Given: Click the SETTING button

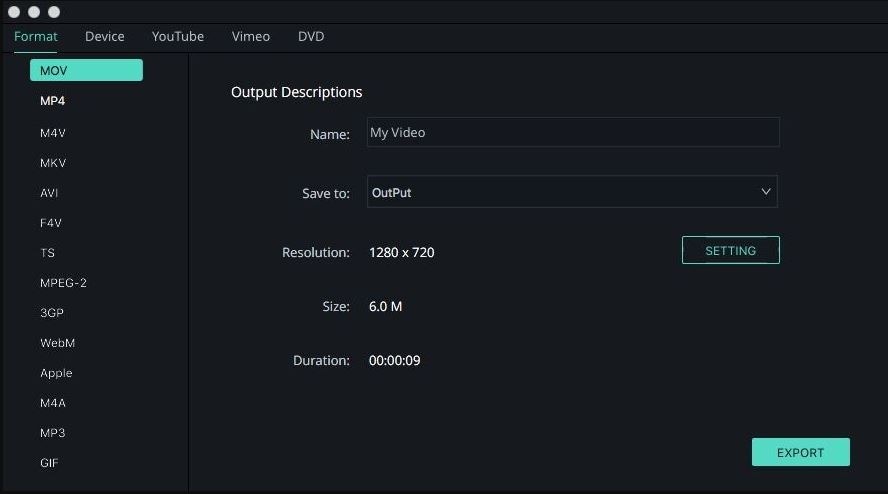Looking at the screenshot, I should (730, 251).
